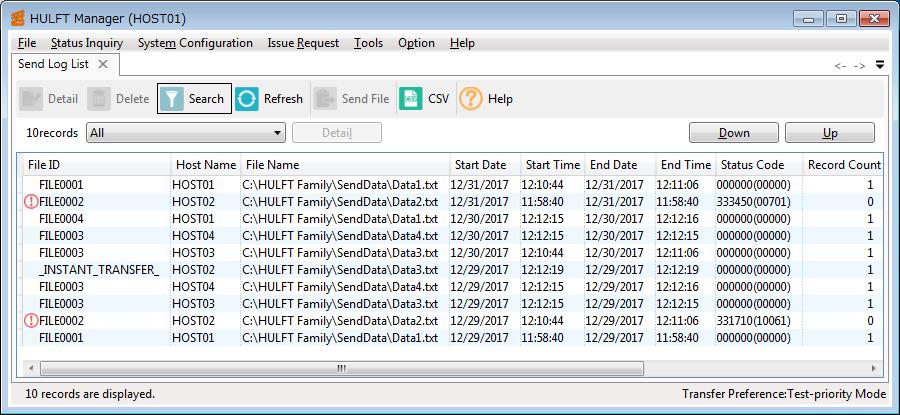
Task: Select the _INSTANT_TRANSFER_ log row
Action: click(x=98, y=270)
